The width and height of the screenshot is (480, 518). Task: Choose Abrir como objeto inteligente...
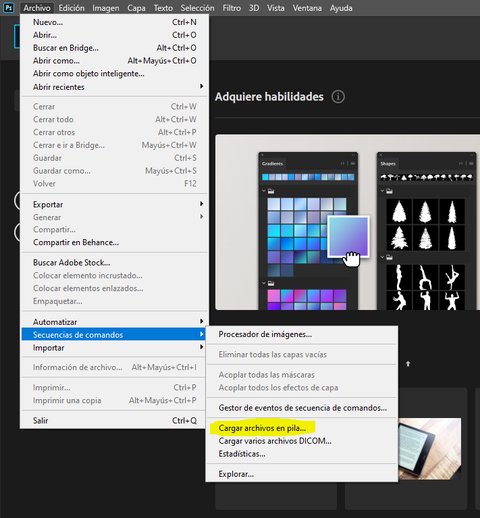[114, 74]
